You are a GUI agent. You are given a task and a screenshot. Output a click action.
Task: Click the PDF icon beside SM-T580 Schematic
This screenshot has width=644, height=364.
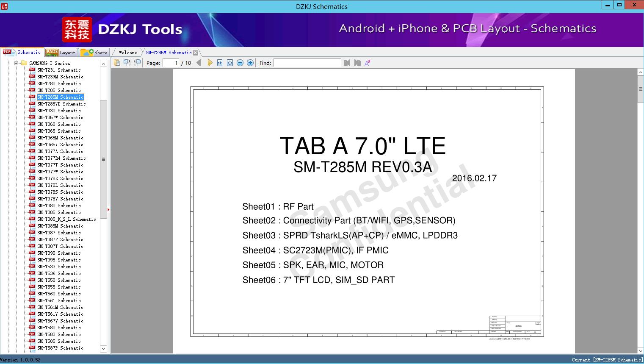(32, 328)
